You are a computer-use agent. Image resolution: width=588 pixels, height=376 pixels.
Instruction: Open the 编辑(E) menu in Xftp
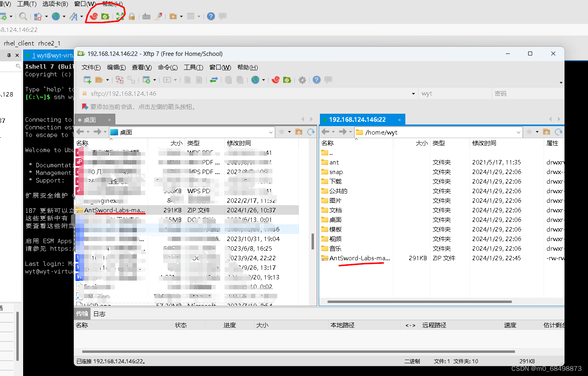[x=116, y=67]
